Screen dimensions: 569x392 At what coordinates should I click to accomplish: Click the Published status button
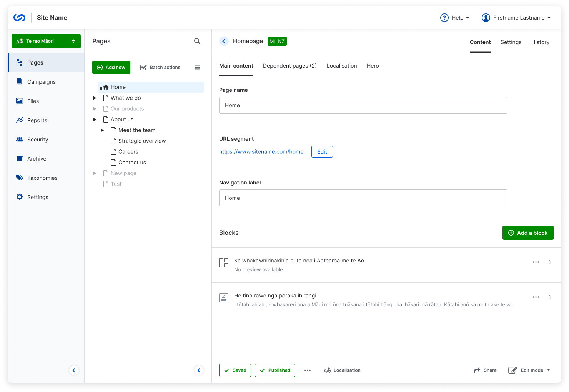275,370
